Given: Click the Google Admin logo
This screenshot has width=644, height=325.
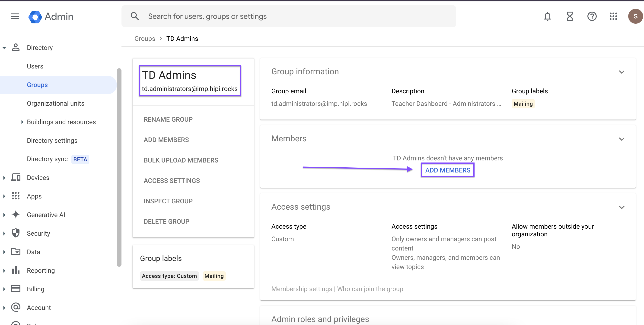Looking at the screenshot, I should [x=51, y=17].
